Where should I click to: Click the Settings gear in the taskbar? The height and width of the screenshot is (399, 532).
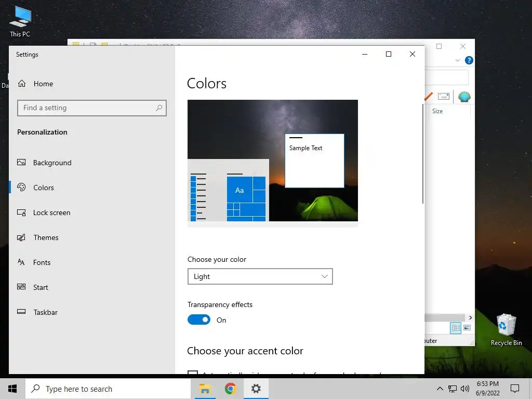(256, 389)
